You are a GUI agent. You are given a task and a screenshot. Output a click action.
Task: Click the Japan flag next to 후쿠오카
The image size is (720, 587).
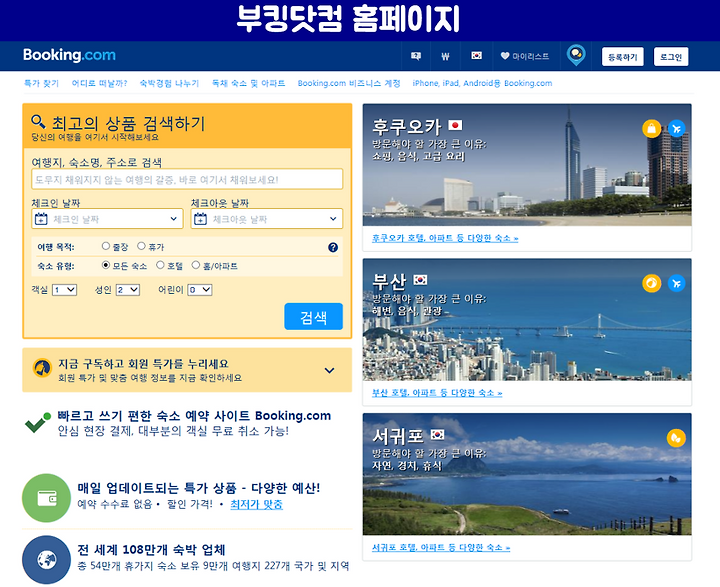click(455, 125)
